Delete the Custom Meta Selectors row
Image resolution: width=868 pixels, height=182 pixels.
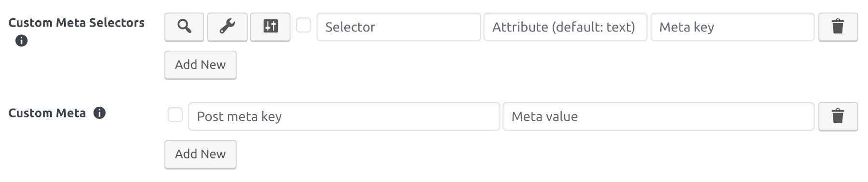(x=838, y=27)
